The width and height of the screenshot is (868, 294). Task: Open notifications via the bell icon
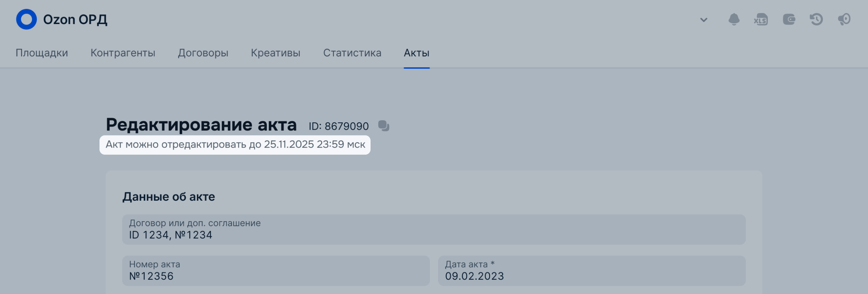click(x=734, y=19)
